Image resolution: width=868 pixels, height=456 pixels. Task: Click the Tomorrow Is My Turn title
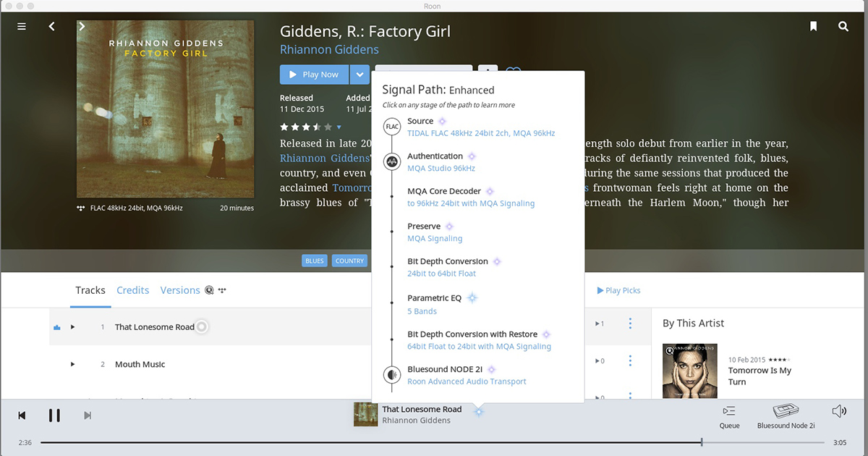pyautogui.click(x=759, y=376)
